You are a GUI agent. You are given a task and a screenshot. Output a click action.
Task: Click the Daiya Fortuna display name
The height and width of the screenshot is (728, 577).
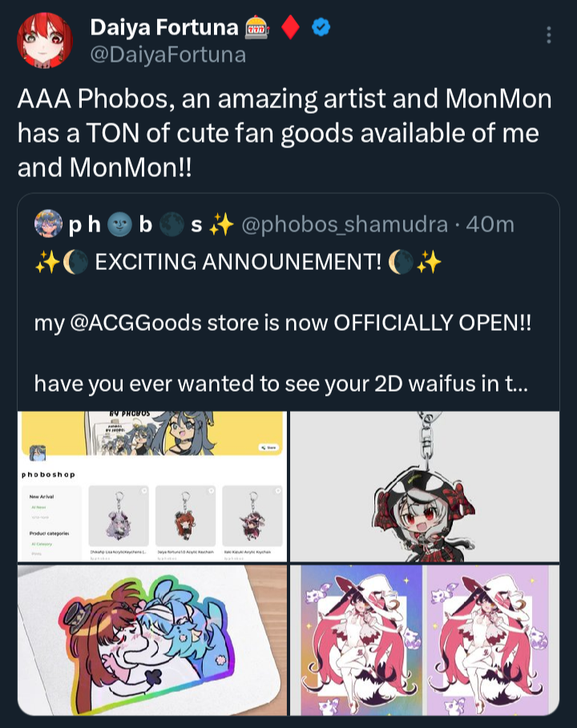click(x=164, y=27)
